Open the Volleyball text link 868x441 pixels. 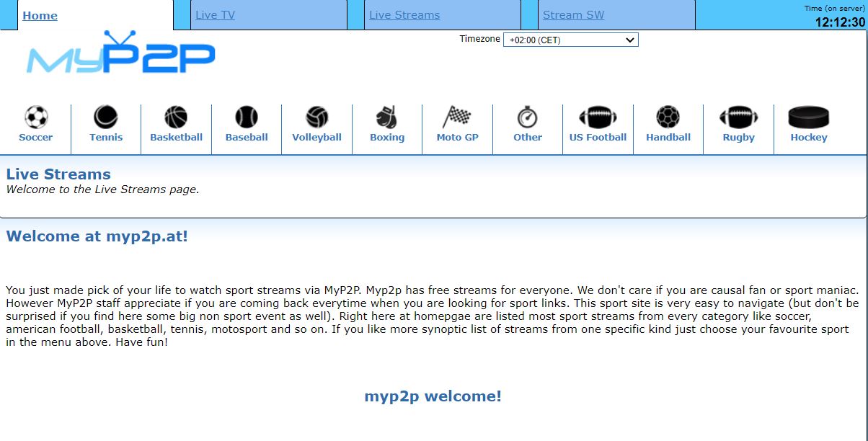point(316,137)
